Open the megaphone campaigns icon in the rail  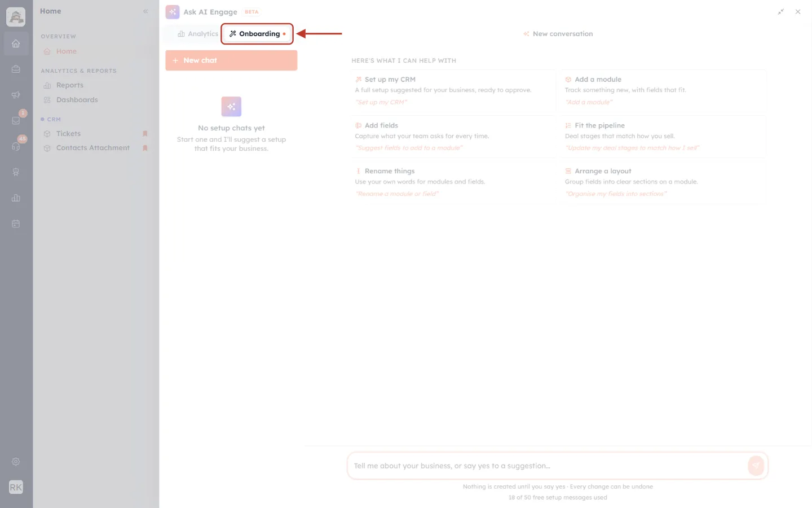point(16,95)
